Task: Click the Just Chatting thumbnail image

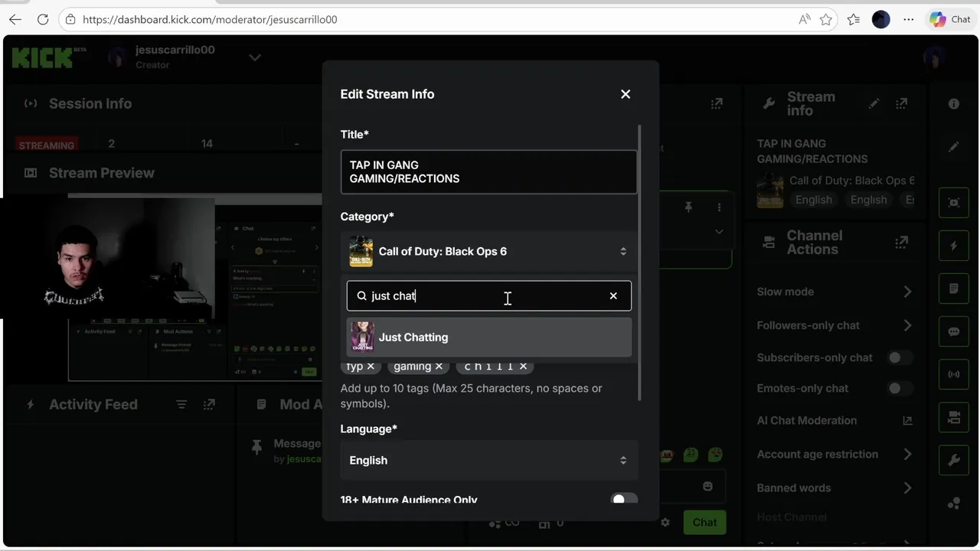Action: [362, 337]
